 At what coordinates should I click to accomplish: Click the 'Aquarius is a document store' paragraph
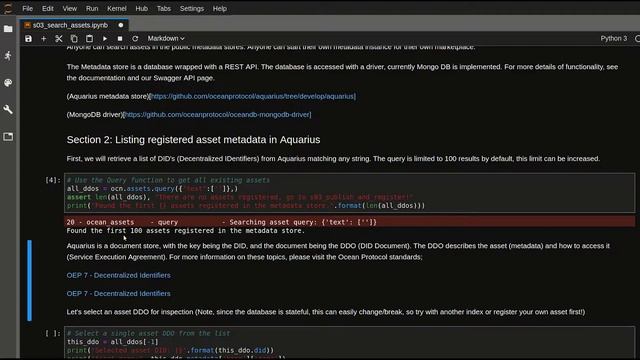pyautogui.click(x=338, y=251)
